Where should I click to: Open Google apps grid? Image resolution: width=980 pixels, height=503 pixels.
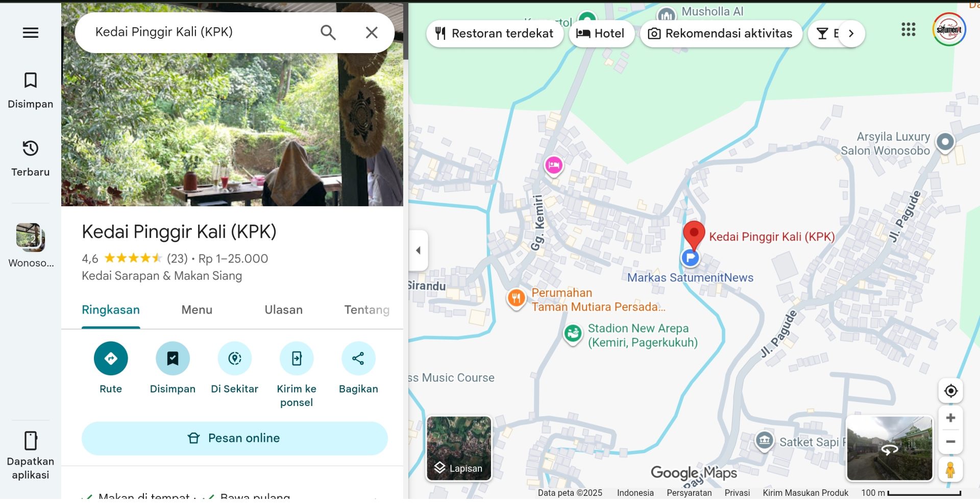908,30
